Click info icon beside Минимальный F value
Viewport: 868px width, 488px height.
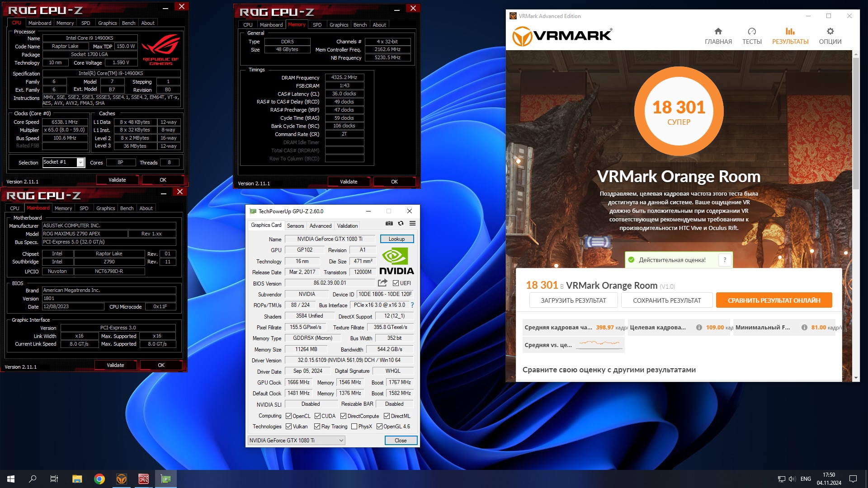click(804, 328)
